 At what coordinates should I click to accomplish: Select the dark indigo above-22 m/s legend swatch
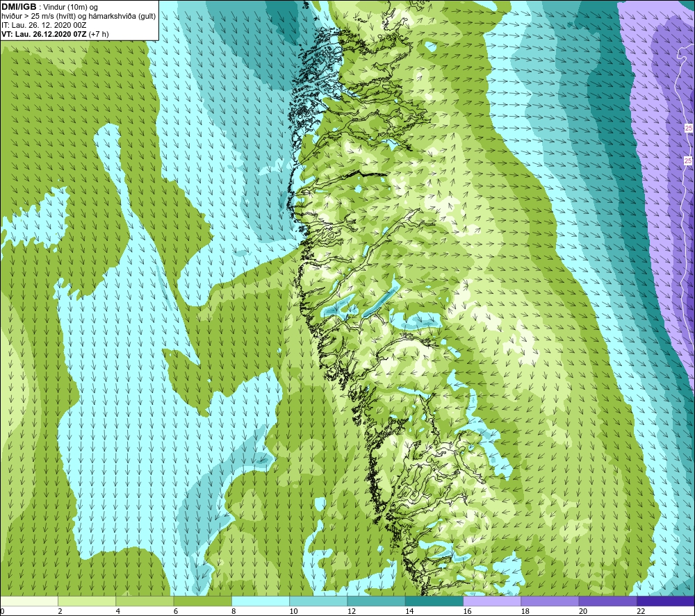click(x=666, y=601)
